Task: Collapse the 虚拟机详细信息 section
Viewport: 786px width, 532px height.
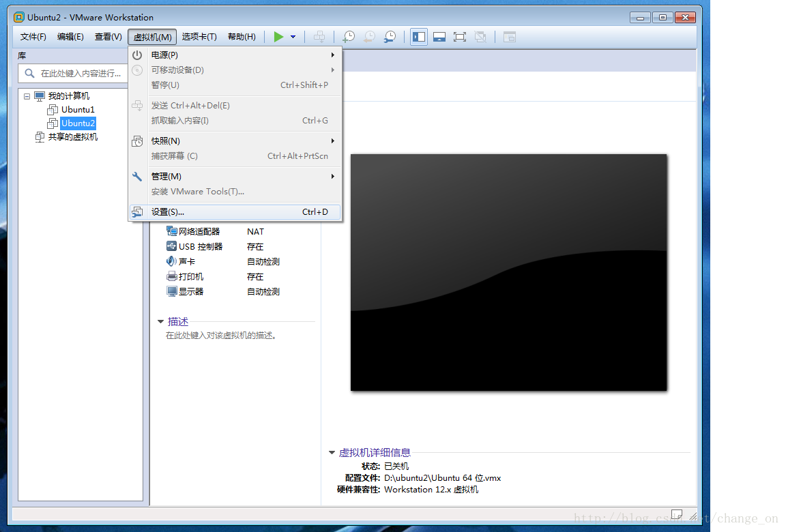Action: pos(332,453)
